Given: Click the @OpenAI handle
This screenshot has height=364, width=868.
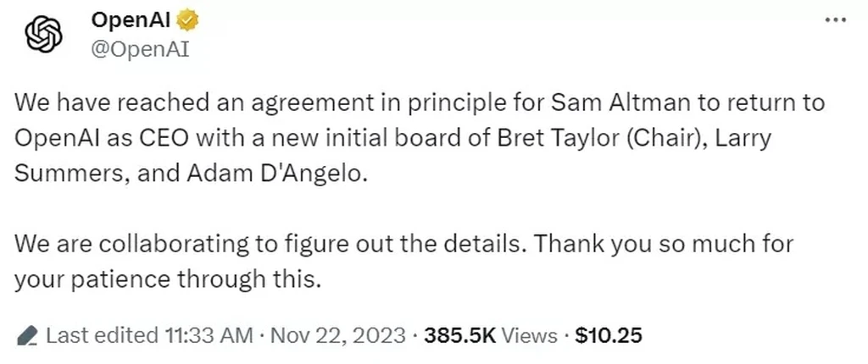Looking at the screenshot, I should point(140,50).
